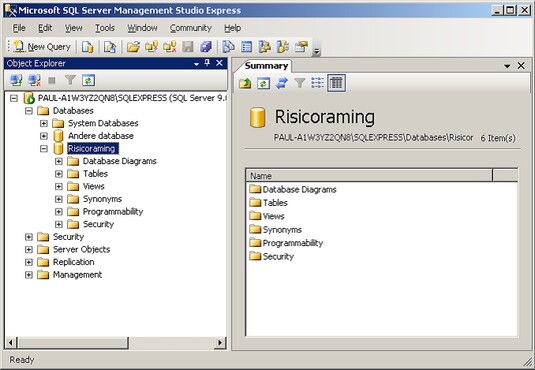Screen dimensions: 535x370
Task: Expand Database Diagrams in the tree
Action: 59,161
